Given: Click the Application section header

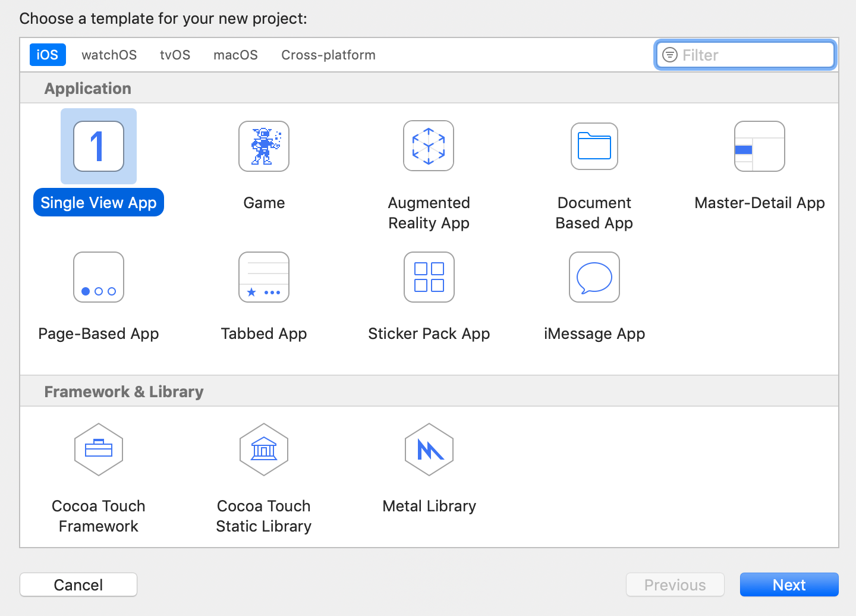Looking at the screenshot, I should click(88, 89).
